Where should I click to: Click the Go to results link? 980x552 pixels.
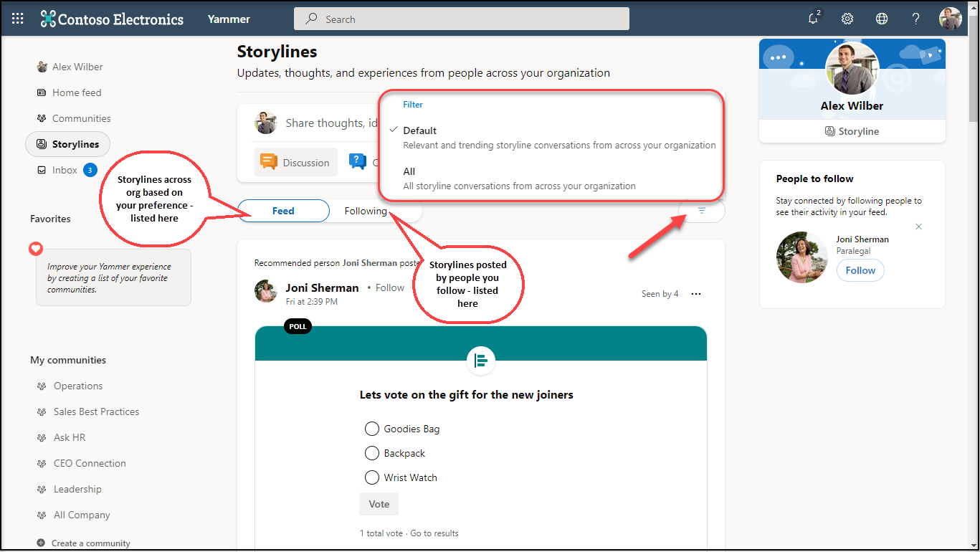click(x=434, y=533)
